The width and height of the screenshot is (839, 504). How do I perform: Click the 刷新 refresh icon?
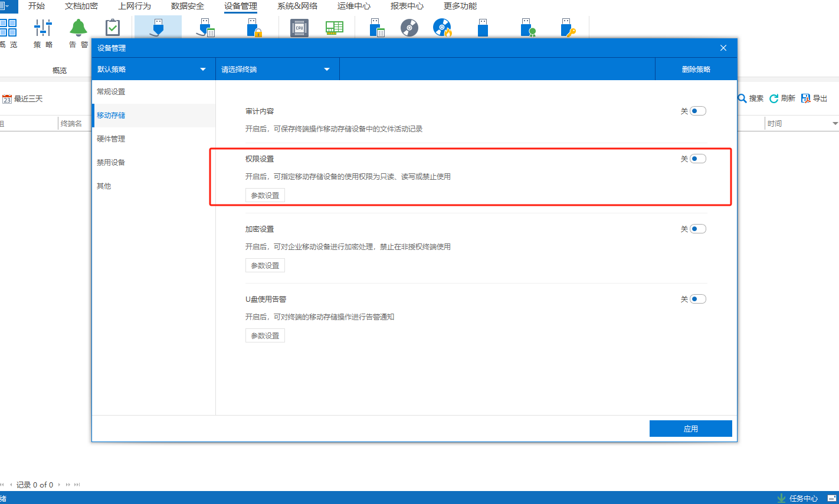pyautogui.click(x=774, y=98)
